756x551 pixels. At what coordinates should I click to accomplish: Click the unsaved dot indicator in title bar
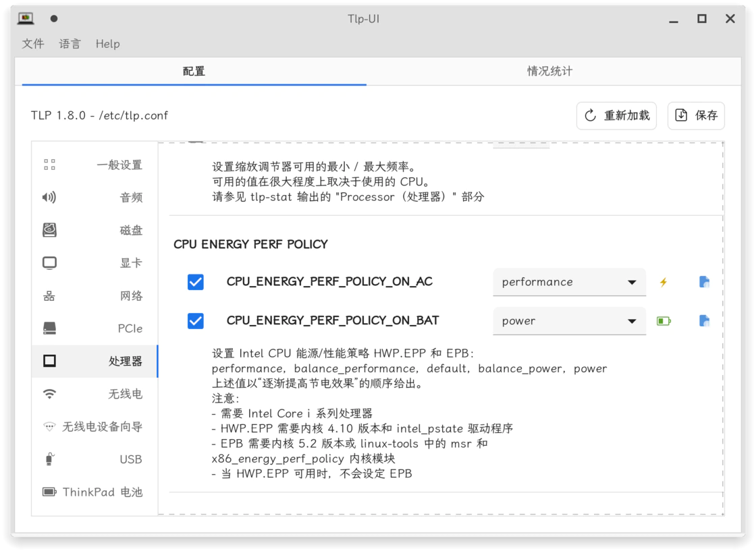[54, 18]
